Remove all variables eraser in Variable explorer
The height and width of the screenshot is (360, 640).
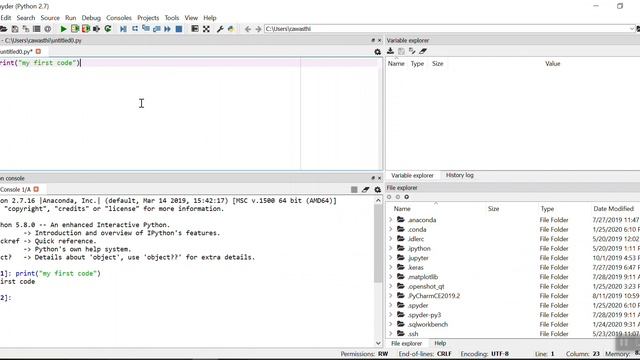click(423, 51)
